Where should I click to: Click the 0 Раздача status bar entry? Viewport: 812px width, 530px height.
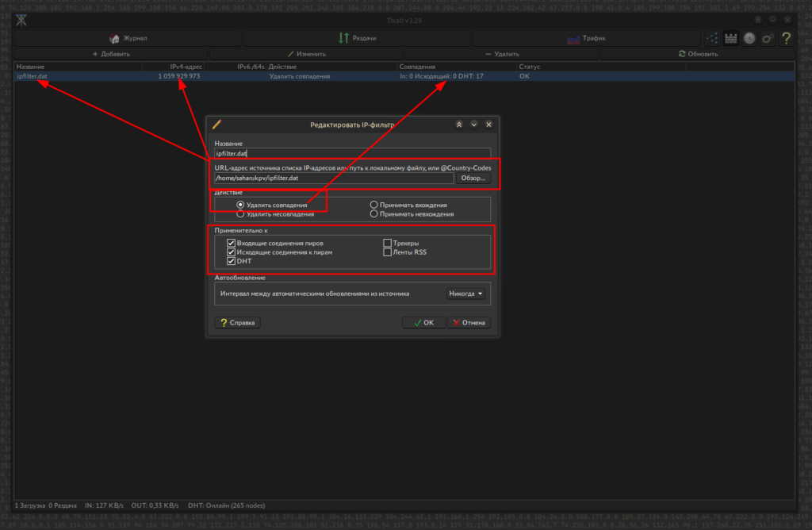[63, 505]
